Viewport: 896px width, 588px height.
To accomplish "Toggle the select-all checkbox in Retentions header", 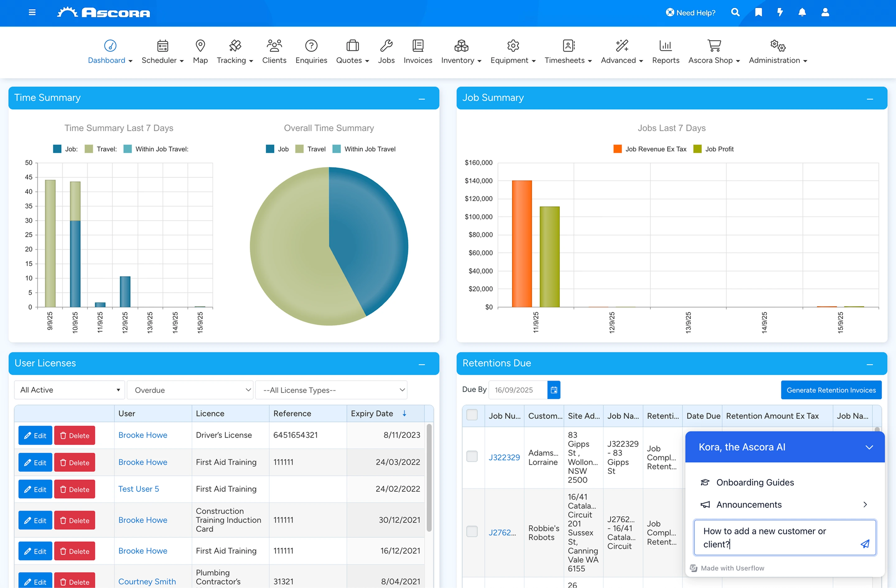I will click(472, 414).
